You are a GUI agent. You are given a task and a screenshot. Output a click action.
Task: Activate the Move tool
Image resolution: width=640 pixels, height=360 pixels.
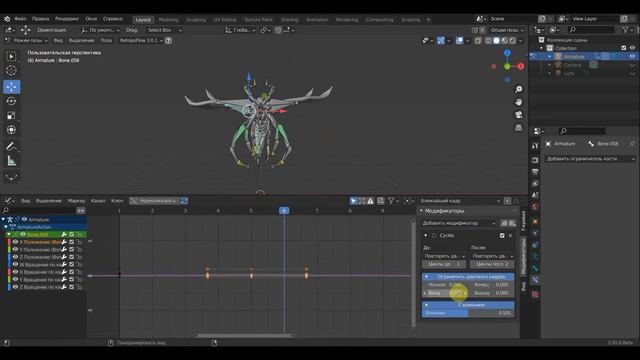click(11, 87)
